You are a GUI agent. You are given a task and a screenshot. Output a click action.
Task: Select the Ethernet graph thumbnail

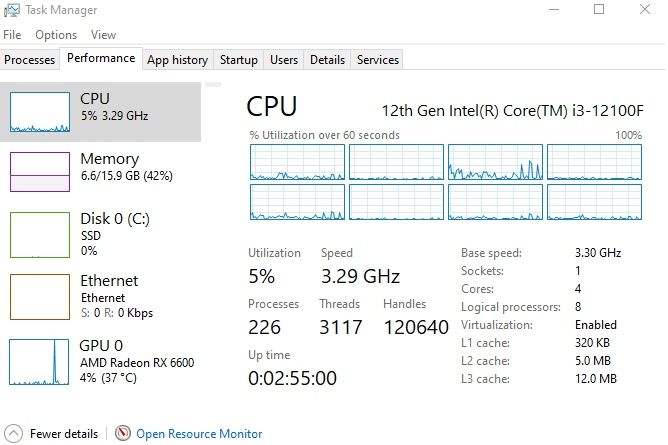click(39, 296)
